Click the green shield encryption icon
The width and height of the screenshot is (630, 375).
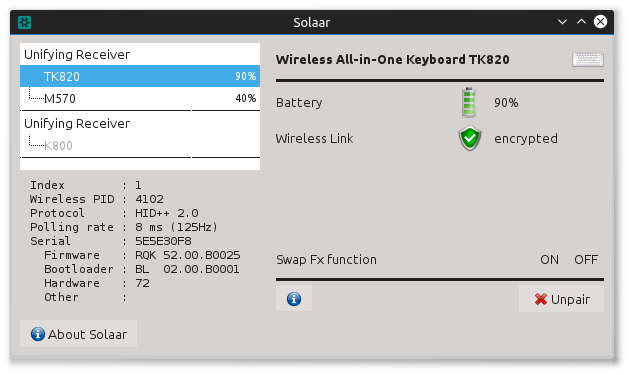[470, 138]
